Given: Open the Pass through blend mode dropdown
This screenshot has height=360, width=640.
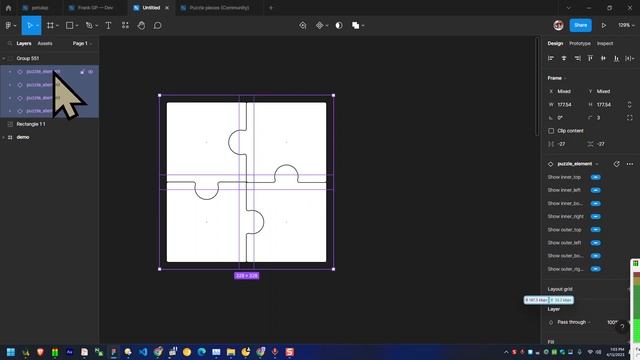Looking at the screenshot, I should 573,322.
